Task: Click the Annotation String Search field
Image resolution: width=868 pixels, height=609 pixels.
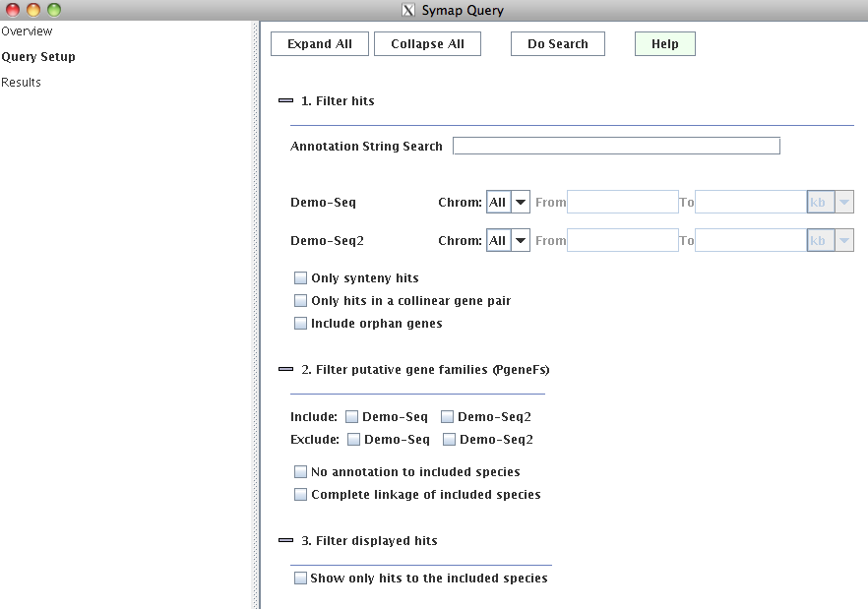Action: click(616, 147)
